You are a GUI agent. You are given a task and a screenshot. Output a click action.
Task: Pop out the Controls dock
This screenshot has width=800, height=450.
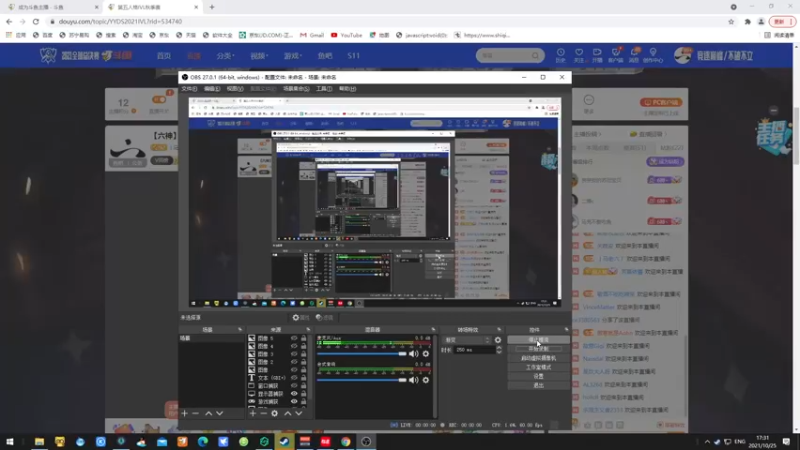(x=566, y=330)
